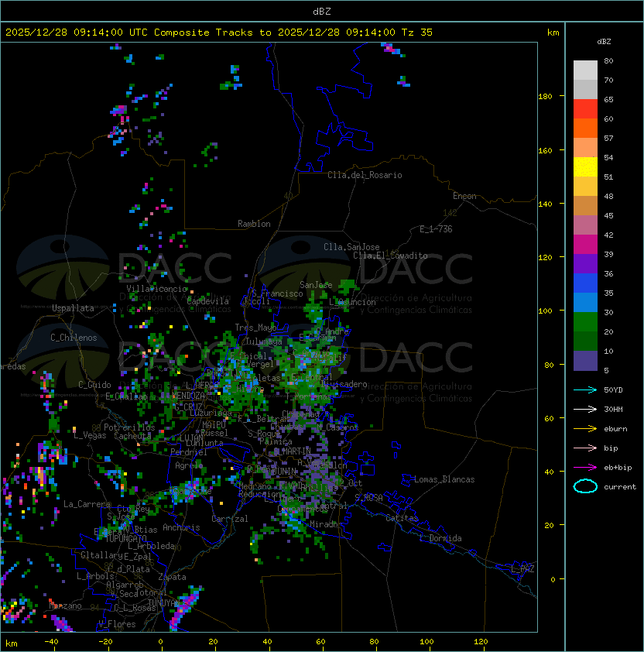This screenshot has width=644, height=652.
Task: Click the cyan 'current' ellipse icon
Action: pos(585,486)
